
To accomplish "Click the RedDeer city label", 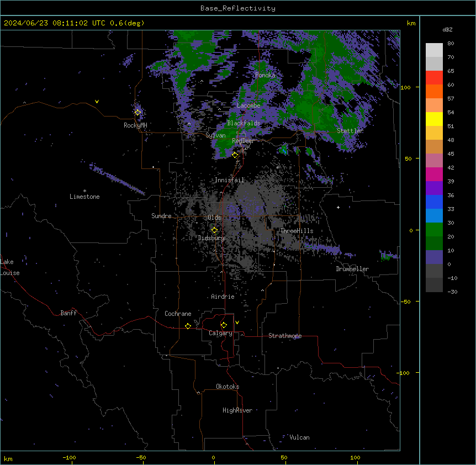I will (x=243, y=141).
